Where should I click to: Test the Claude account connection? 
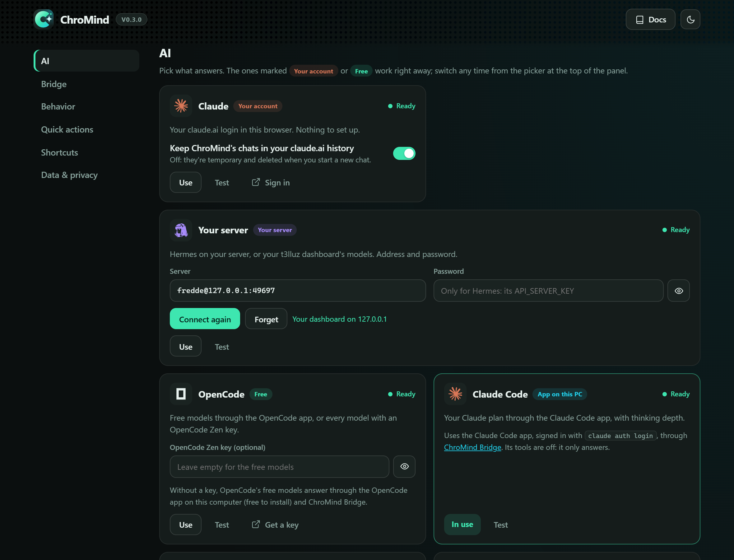221,182
